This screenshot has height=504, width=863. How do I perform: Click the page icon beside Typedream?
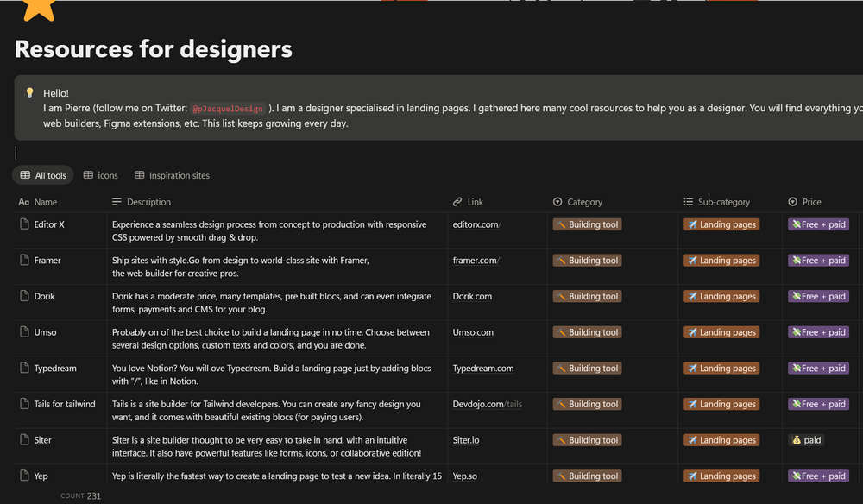coord(24,368)
